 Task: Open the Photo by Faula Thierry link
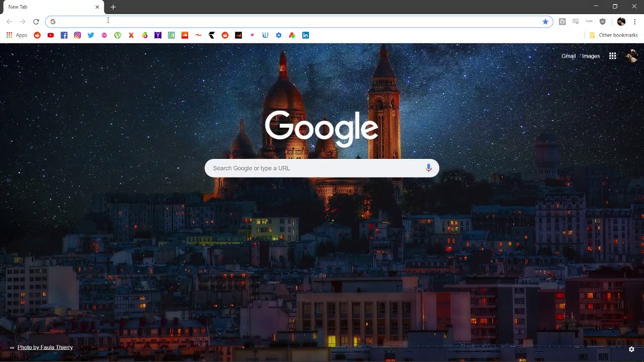click(45, 347)
